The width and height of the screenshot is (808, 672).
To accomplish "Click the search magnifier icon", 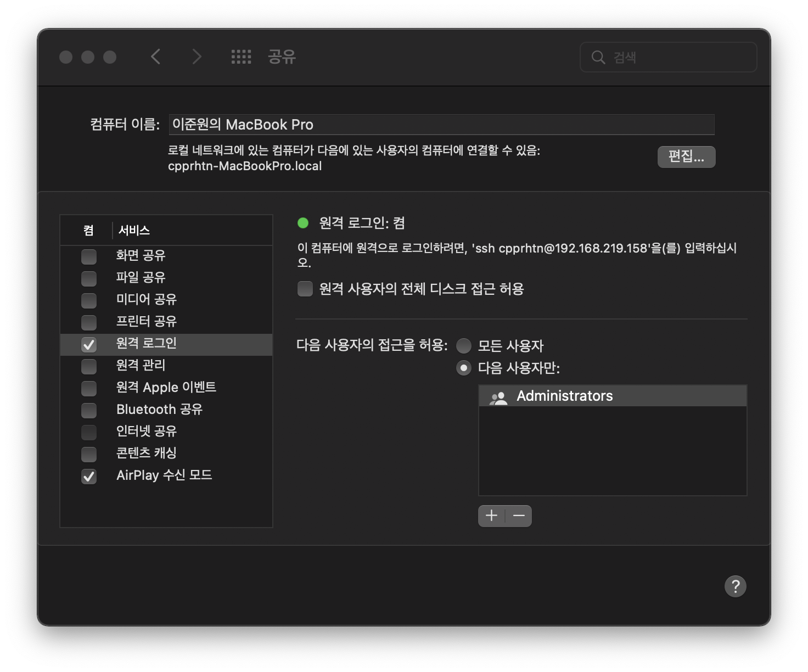I will pyautogui.click(x=598, y=57).
